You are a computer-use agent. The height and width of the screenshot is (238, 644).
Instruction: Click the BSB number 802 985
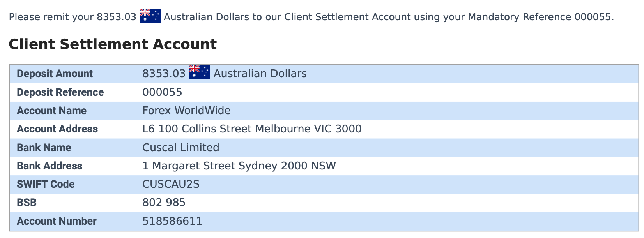(164, 203)
